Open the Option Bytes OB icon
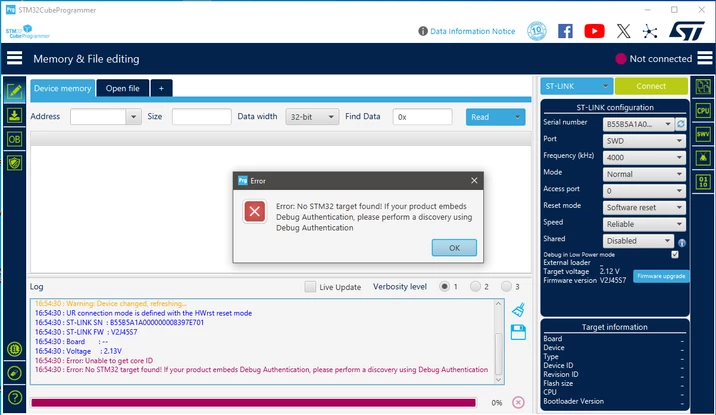716x415 pixels. point(14,139)
